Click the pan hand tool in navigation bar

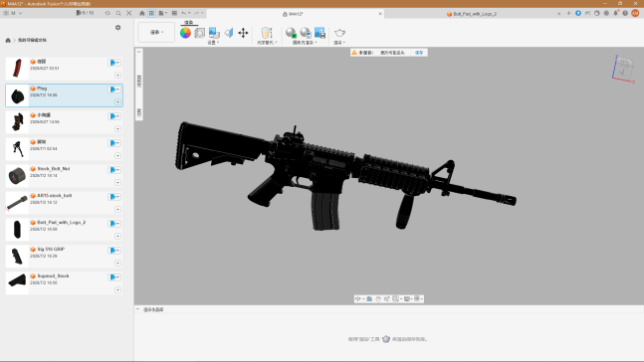point(378,298)
